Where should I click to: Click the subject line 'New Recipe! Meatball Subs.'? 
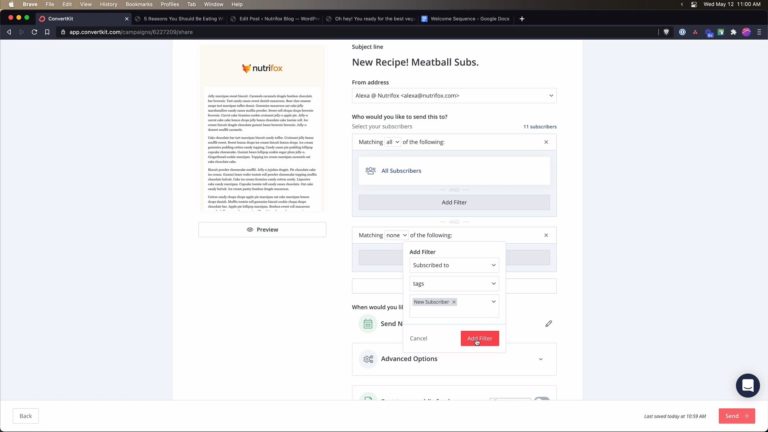point(415,62)
